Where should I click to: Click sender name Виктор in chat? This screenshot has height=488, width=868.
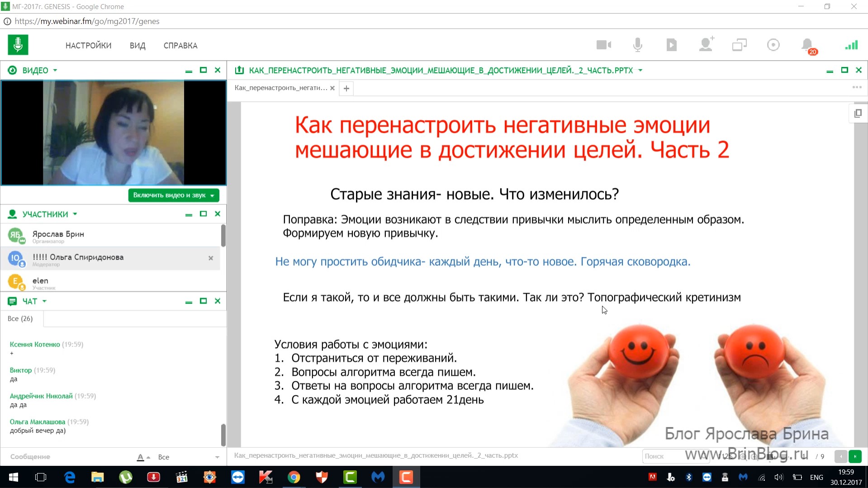click(x=21, y=370)
